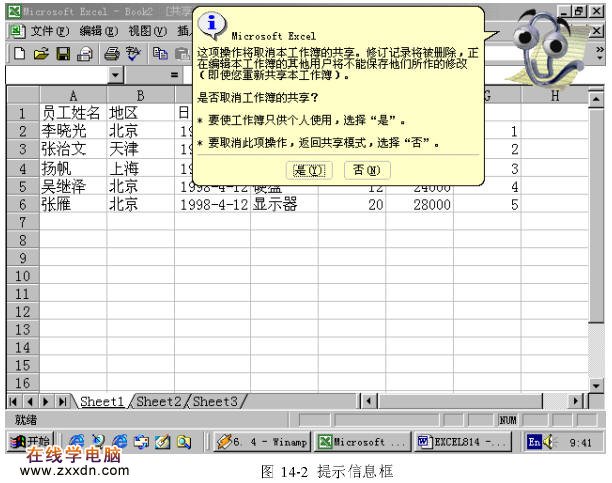The width and height of the screenshot is (612, 483).
Task: Open the 编辑(E) menu
Action: [x=98, y=31]
